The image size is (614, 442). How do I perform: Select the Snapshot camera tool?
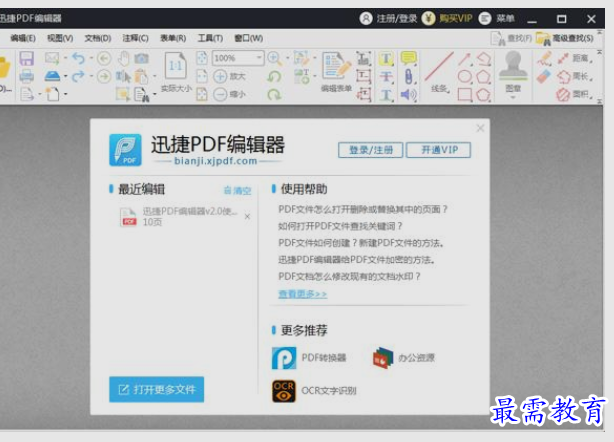141,58
